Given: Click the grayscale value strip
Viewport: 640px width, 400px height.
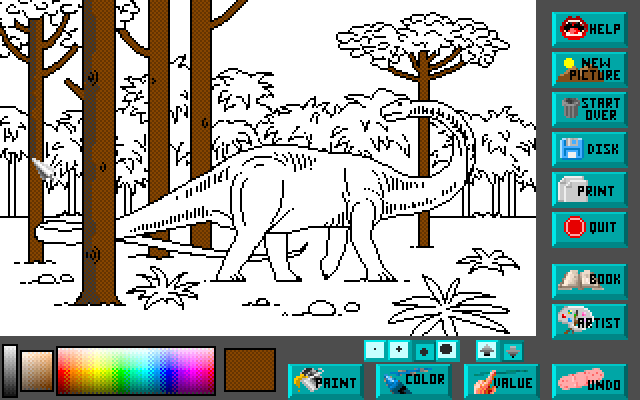Looking at the screenshot, I should (10, 372).
